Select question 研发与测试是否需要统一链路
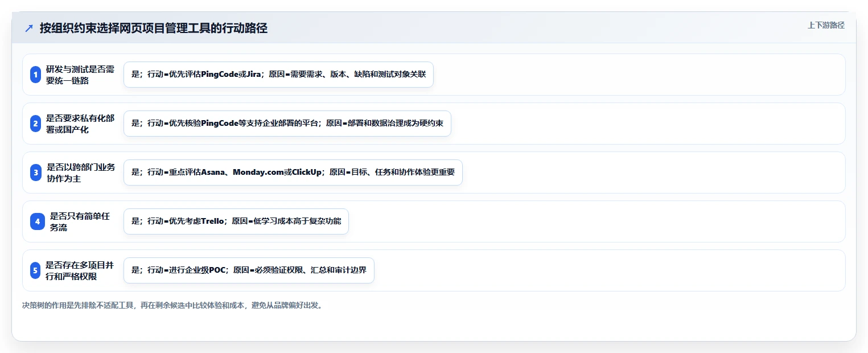Screen dimensions: 868x353 (x=80, y=75)
